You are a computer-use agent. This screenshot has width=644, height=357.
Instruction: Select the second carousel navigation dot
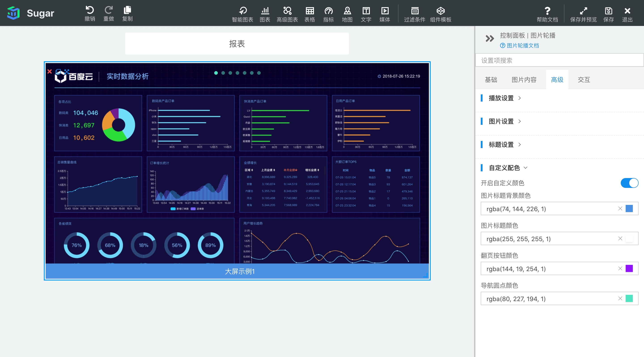click(x=223, y=73)
